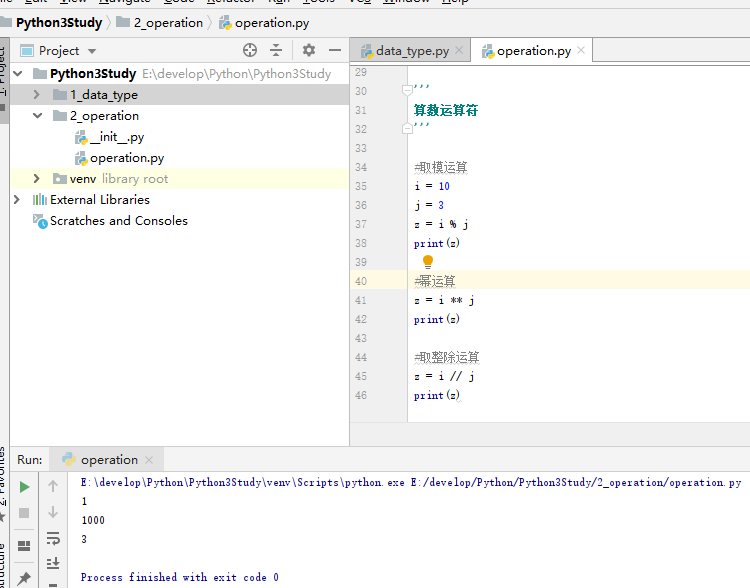Select Python3Study root in Project tree

pos(180,74)
